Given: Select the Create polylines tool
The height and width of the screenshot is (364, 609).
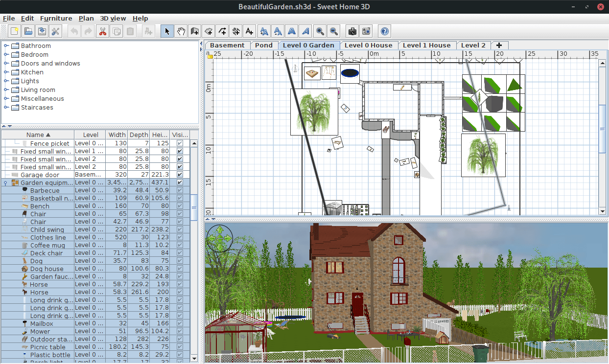Looking at the screenshot, I should 222,31.
